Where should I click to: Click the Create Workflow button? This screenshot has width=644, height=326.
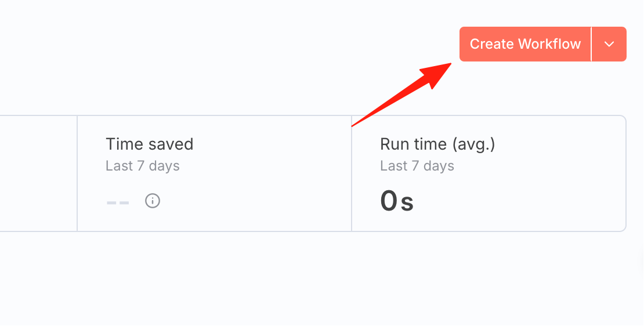(x=525, y=44)
